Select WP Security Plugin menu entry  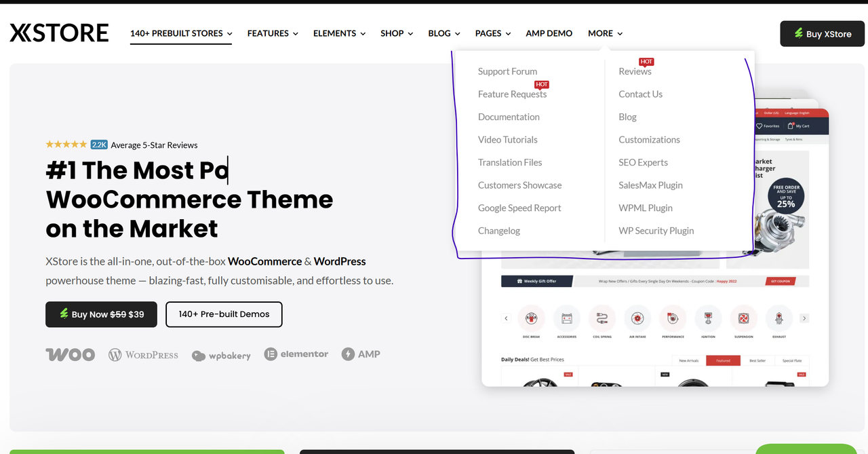[x=656, y=231]
